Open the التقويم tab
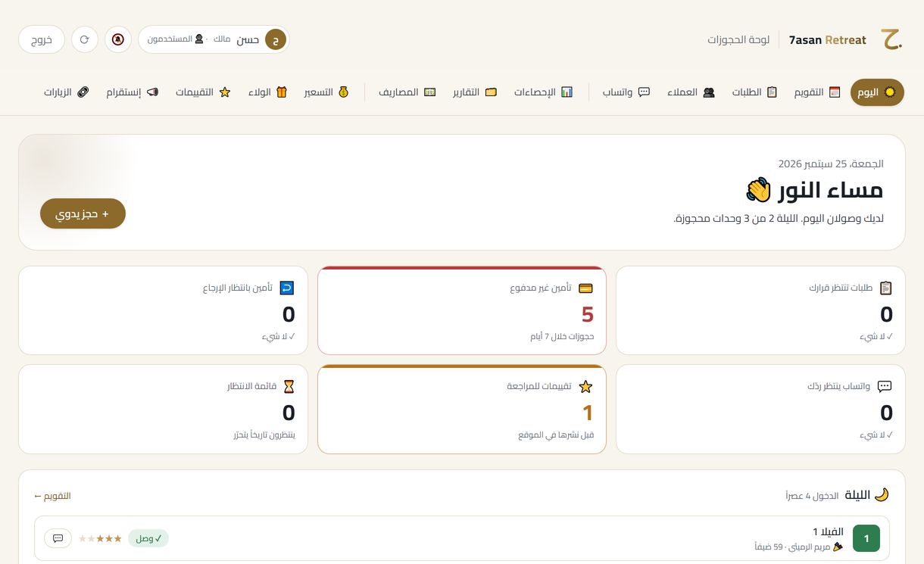Image resolution: width=924 pixels, height=564 pixels. point(817,92)
